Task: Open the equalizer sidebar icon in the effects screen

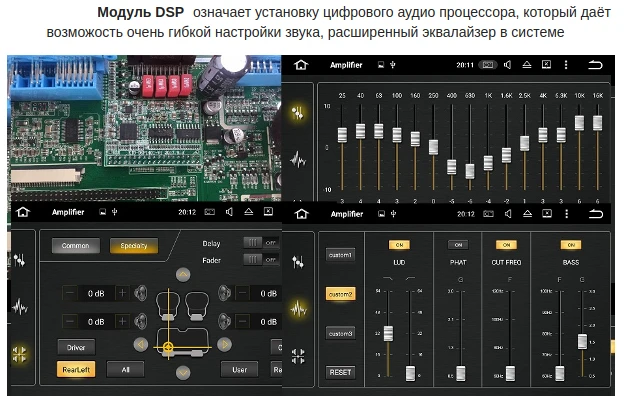Action: (x=298, y=262)
